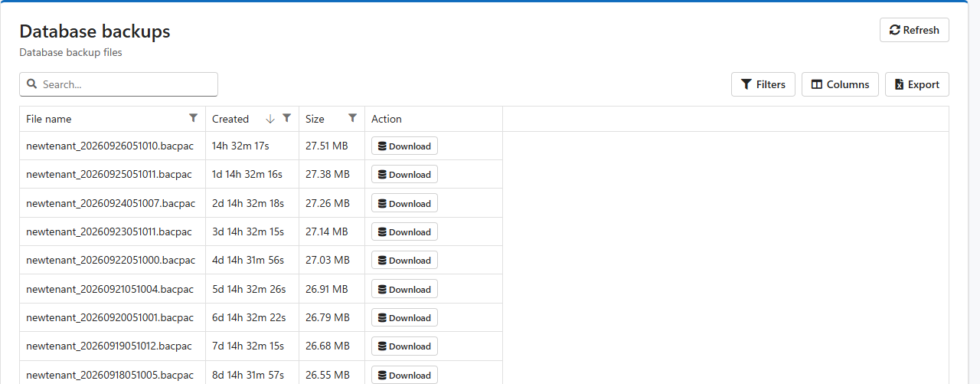
Task: Download newtenant_20260924051007.bacpac backup
Action: point(404,203)
